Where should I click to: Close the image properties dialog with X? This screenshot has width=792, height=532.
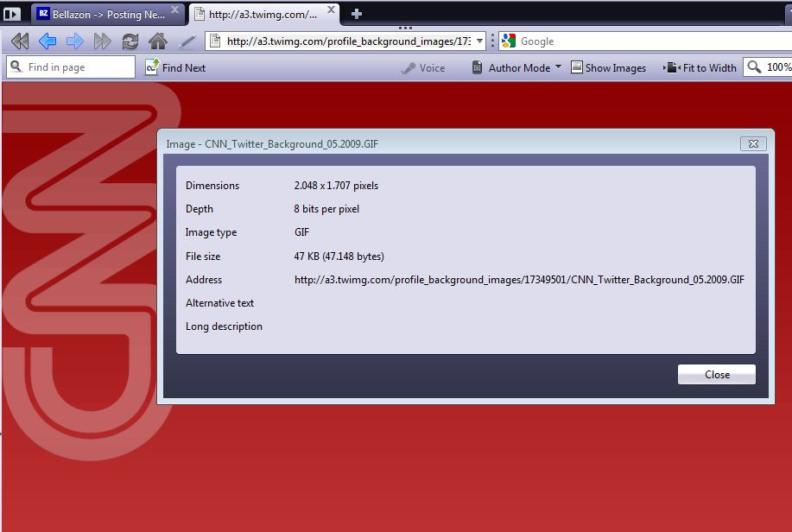point(753,143)
